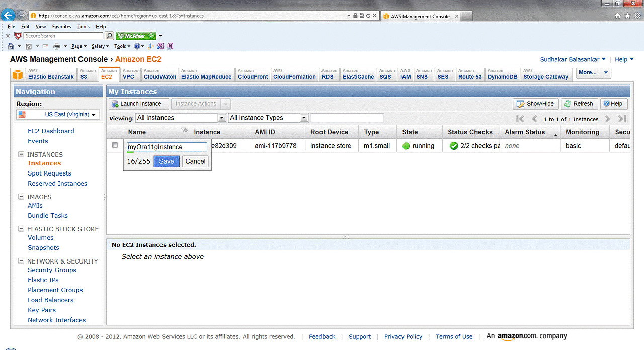Screen dimensions: 644x350
Task: Open the All Instance Types dropdown
Action: coord(268,118)
